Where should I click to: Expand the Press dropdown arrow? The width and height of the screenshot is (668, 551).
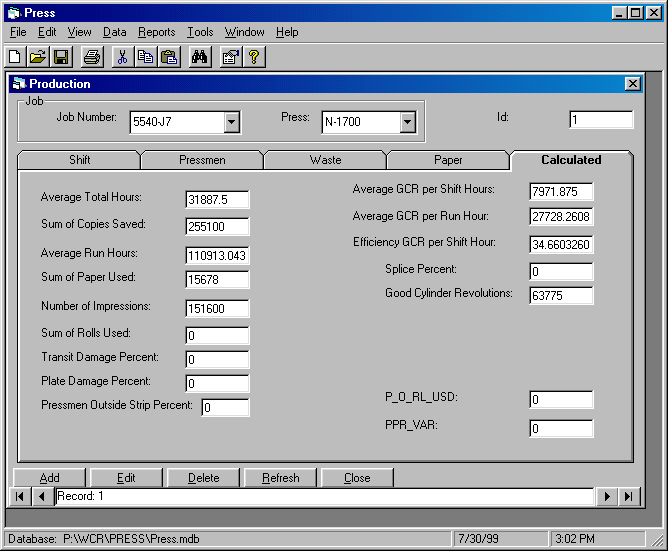408,122
